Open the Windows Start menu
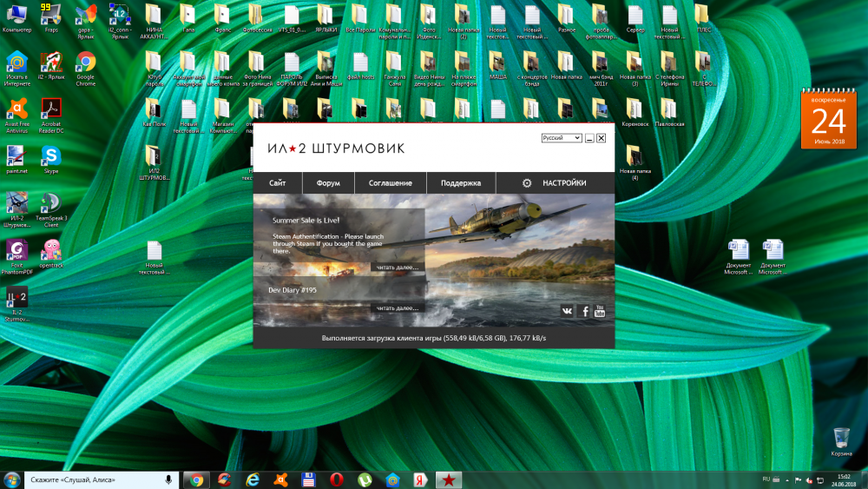Image resolution: width=868 pixels, height=489 pixels. (x=11, y=480)
